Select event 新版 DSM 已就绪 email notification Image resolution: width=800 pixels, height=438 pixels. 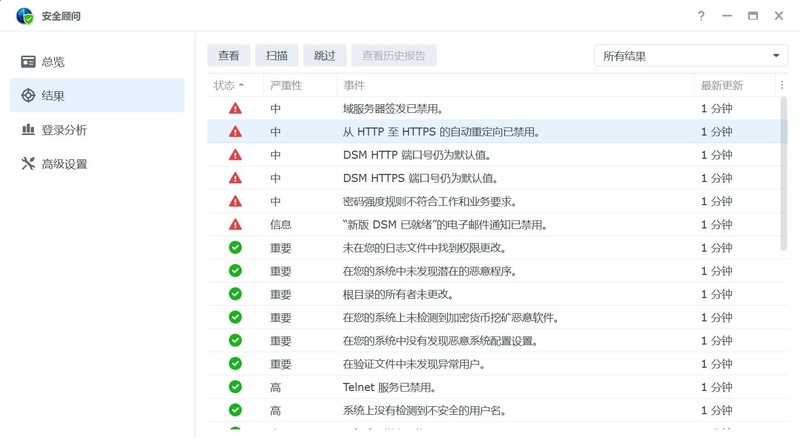point(444,225)
